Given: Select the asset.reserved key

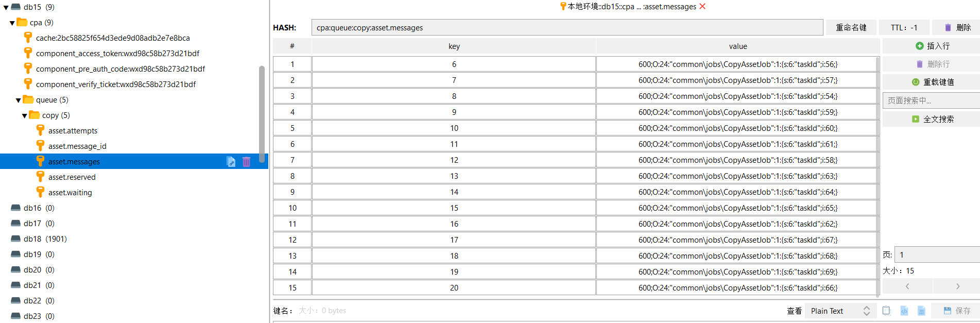Looking at the screenshot, I should [72, 177].
